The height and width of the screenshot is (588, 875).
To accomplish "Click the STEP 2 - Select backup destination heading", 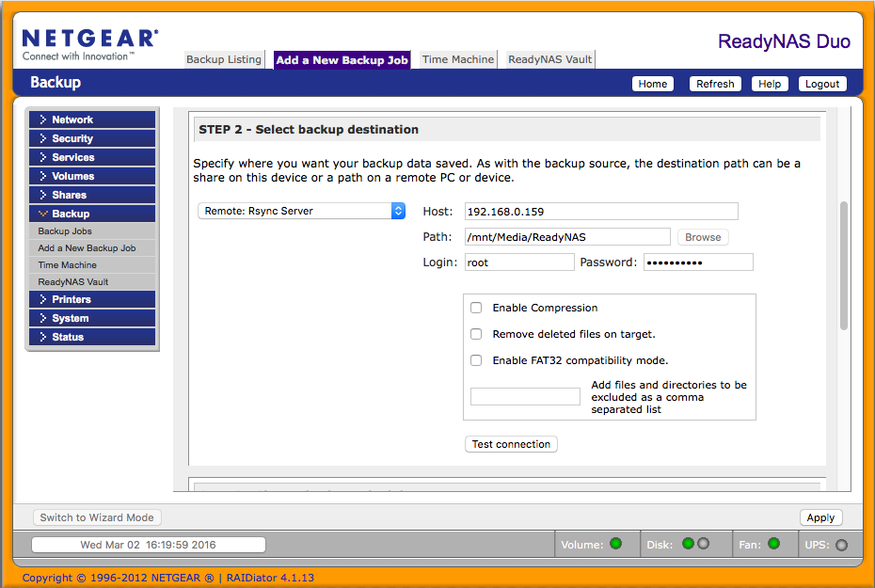I will 309,130.
